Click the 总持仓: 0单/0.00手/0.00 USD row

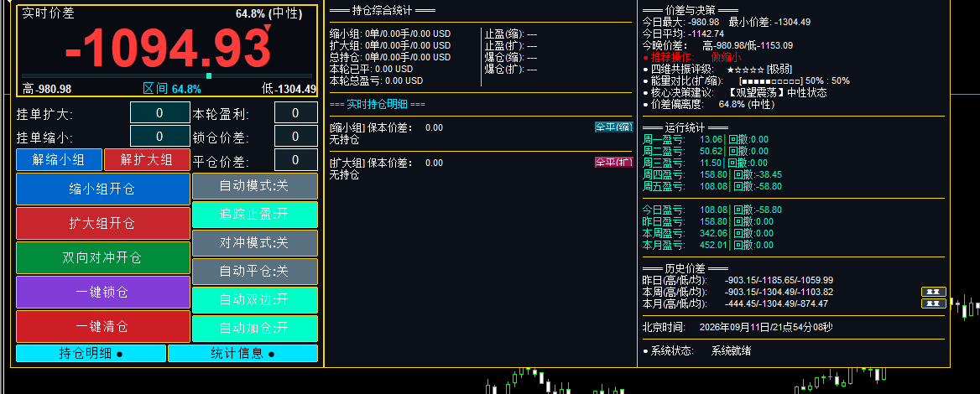click(390, 57)
